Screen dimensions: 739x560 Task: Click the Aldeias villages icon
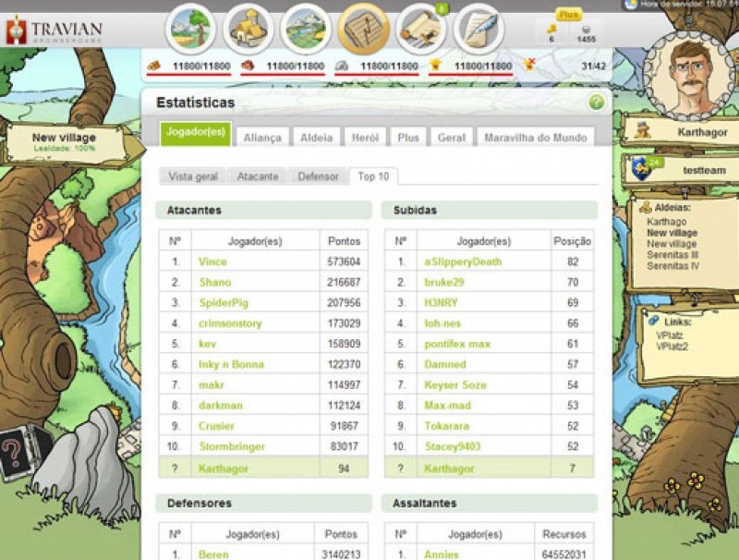pyautogui.click(x=645, y=206)
